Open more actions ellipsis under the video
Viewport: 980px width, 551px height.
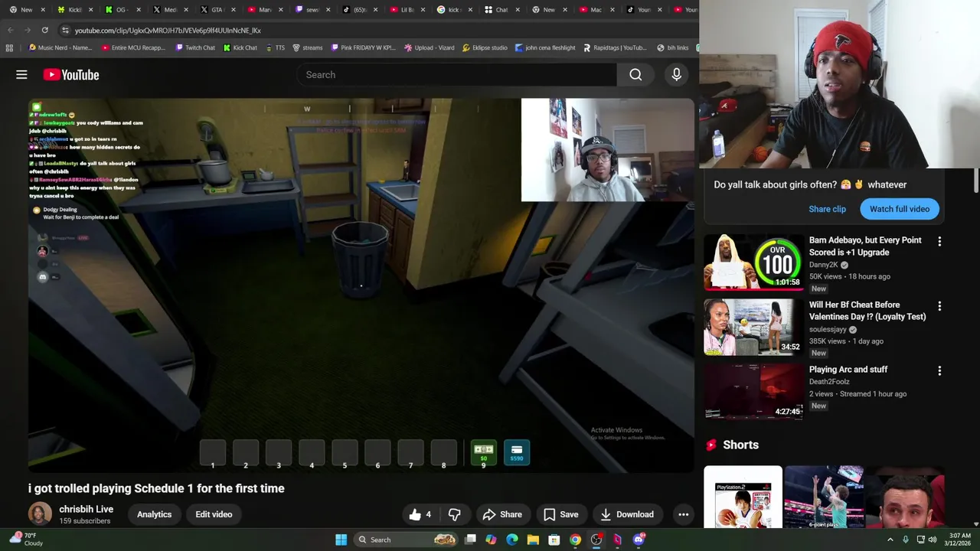point(683,514)
